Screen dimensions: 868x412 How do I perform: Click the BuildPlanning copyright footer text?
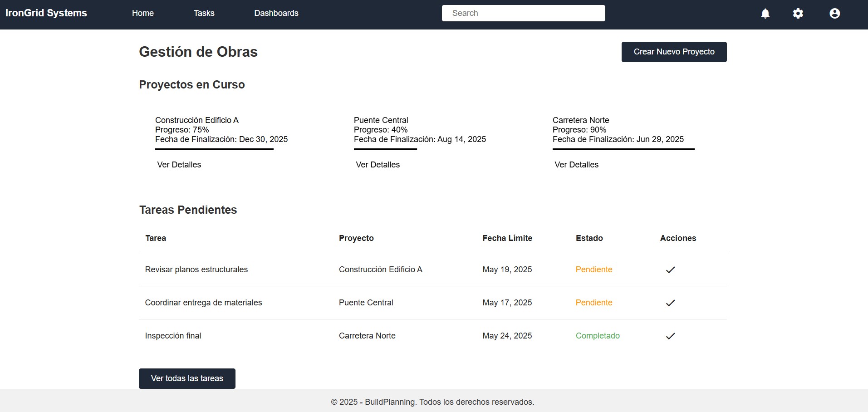click(433, 402)
